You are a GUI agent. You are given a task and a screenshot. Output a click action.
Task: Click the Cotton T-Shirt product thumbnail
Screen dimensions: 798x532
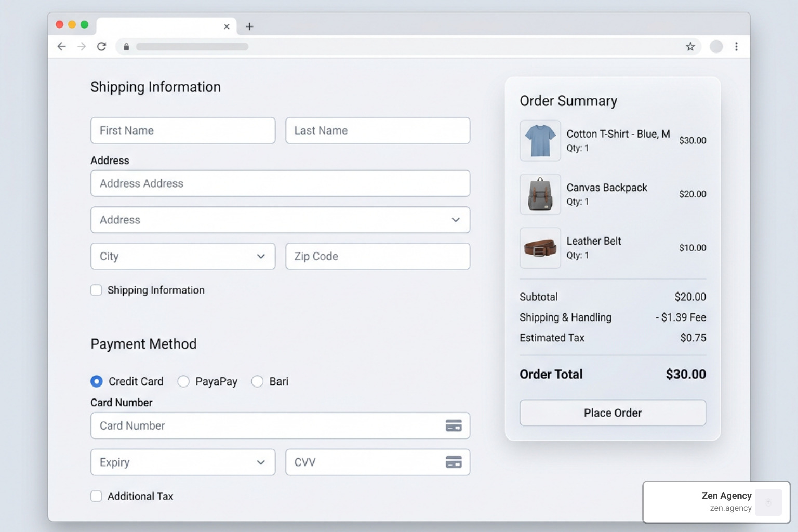(540, 141)
